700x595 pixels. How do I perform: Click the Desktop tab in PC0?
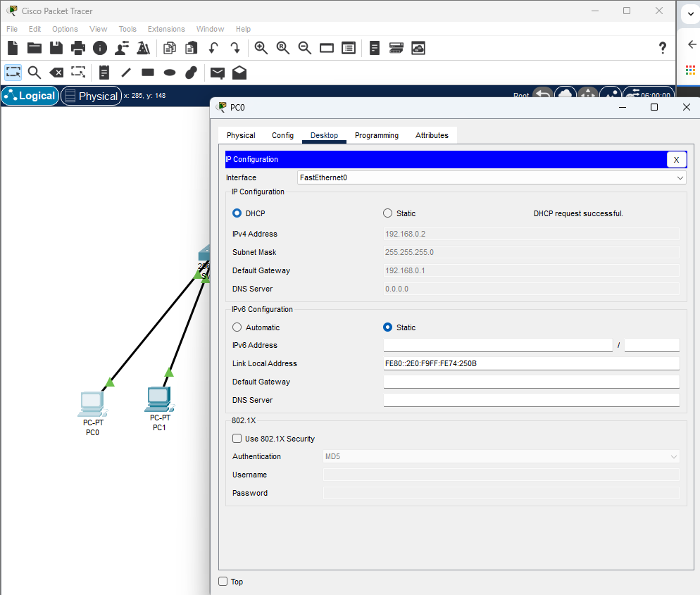tap(324, 135)
